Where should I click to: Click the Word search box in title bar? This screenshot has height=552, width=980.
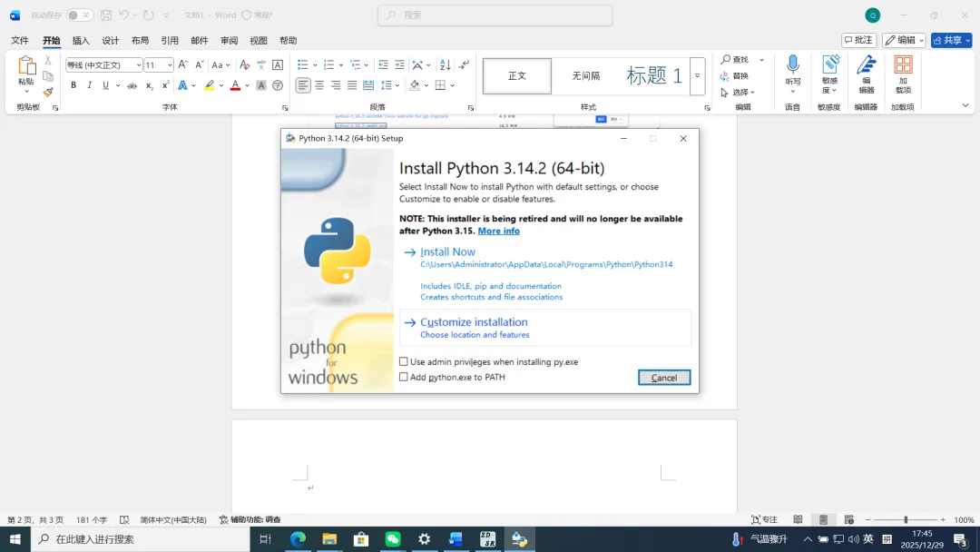(x=495, y=15)
